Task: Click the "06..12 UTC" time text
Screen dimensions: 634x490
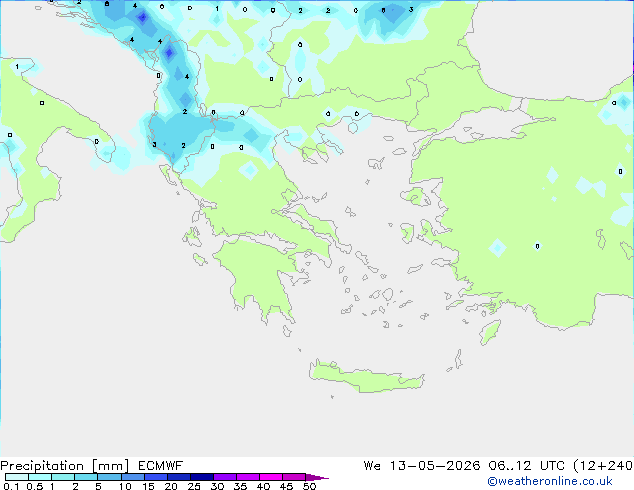Action: (x=526, y=466)
